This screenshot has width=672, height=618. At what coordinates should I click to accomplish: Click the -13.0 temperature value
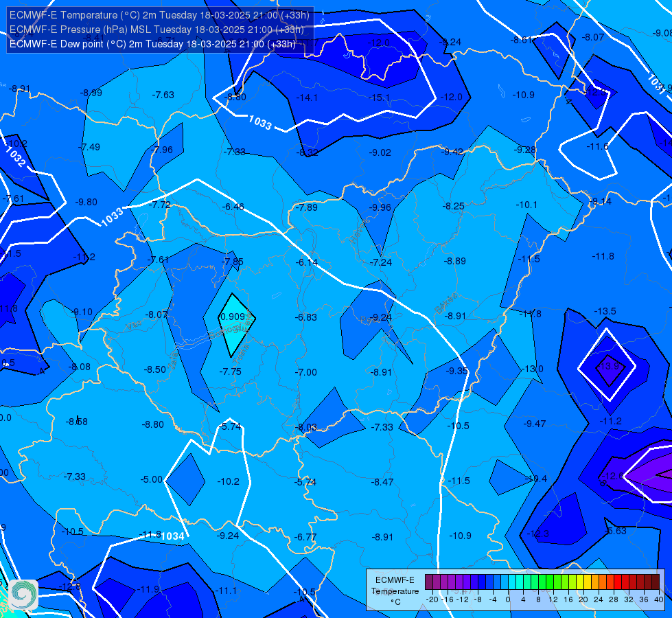[532, 369]
